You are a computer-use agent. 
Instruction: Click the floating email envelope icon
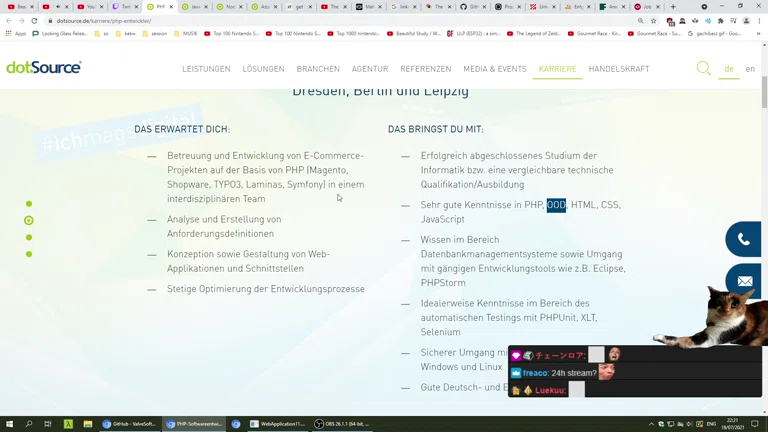(x=744, y=281)
